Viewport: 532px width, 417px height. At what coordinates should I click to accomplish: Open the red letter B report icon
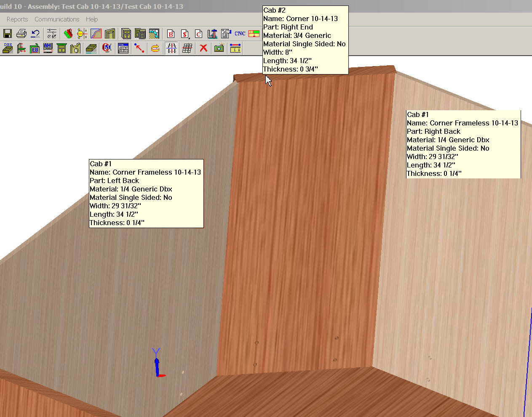(x=171, y=34)
